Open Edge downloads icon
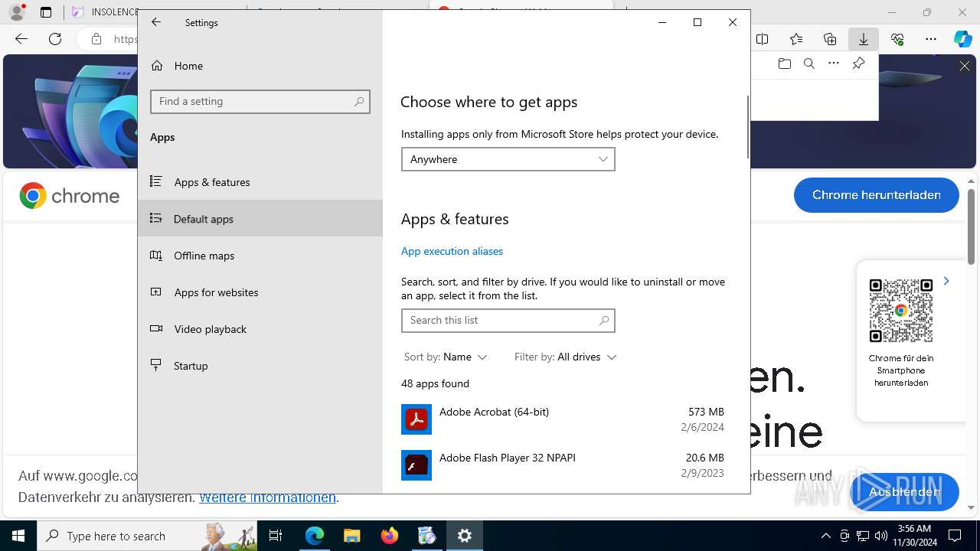The image size is (980, 551). point(864,39)
